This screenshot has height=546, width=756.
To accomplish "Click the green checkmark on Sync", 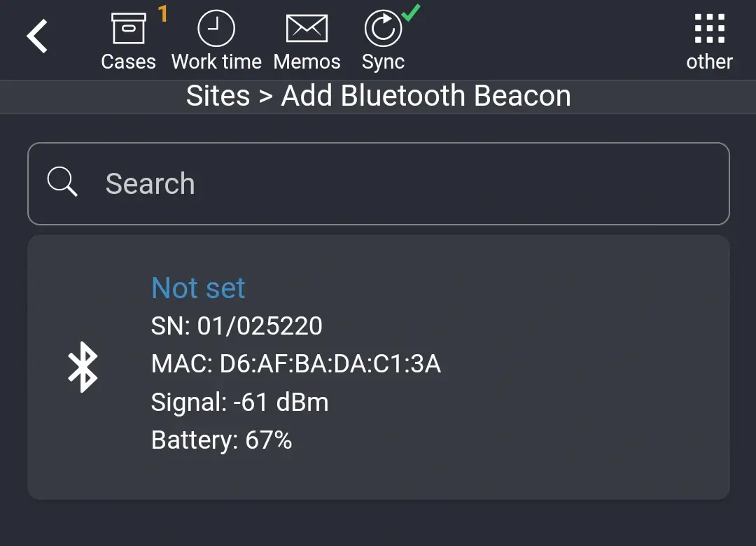I will pos(410,11).
